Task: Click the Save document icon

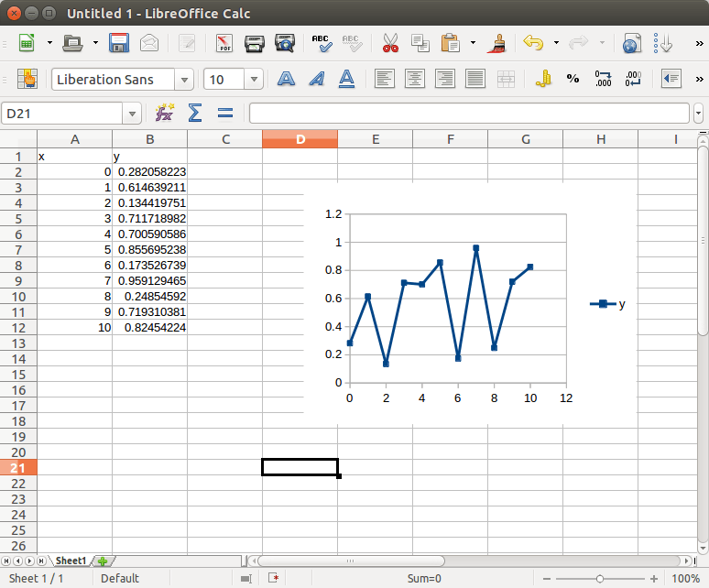Action: (x=119, y=43)
